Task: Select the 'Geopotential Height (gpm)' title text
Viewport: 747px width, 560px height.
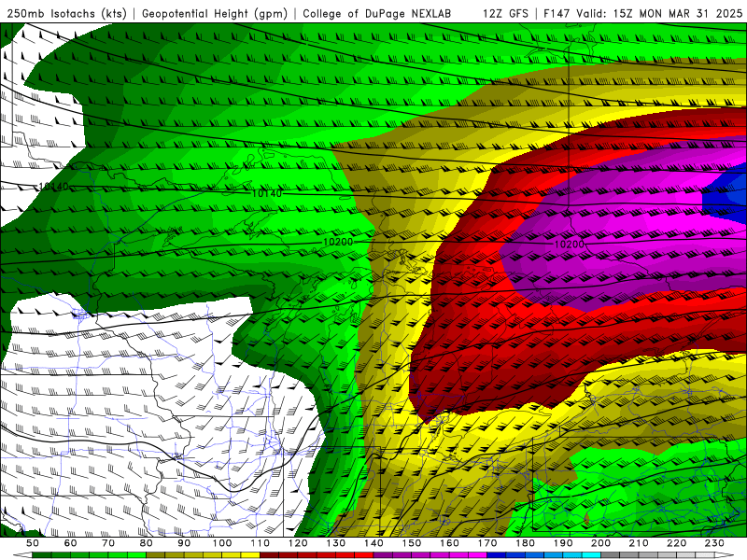Action: tap(215, 13)
